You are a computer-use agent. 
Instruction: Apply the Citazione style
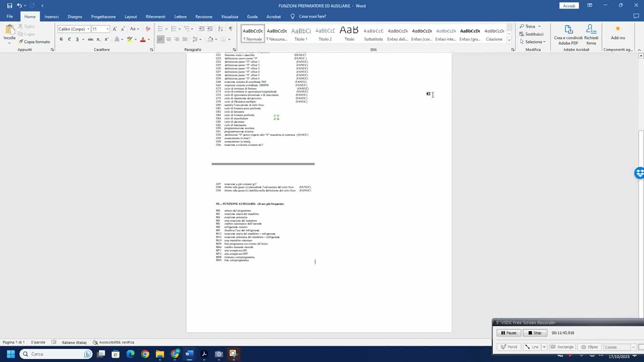coord(494,34)
